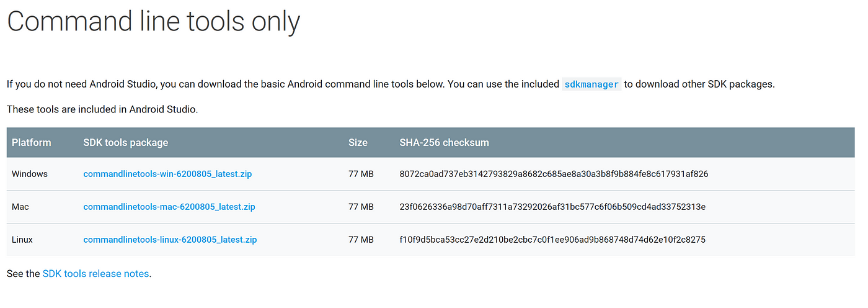
Task: Click the SHA-256 checksum column header
Action: (445, 142)
